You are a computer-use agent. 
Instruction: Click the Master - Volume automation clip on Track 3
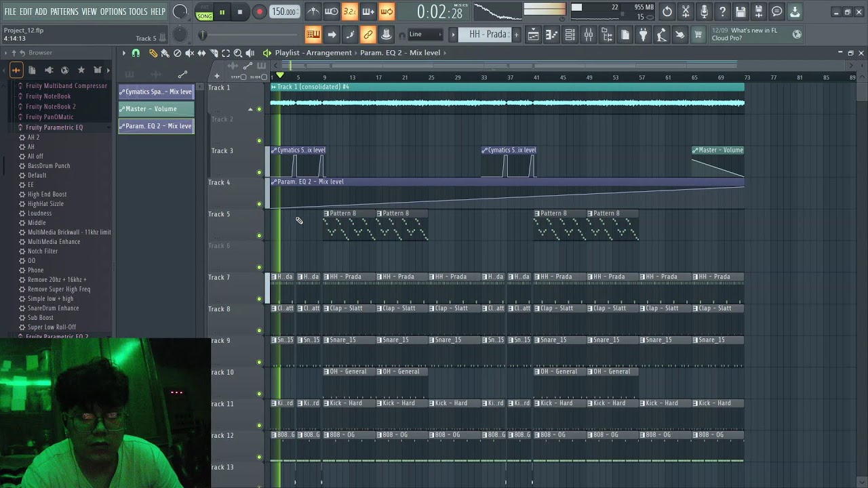click(x=717, y=162)
